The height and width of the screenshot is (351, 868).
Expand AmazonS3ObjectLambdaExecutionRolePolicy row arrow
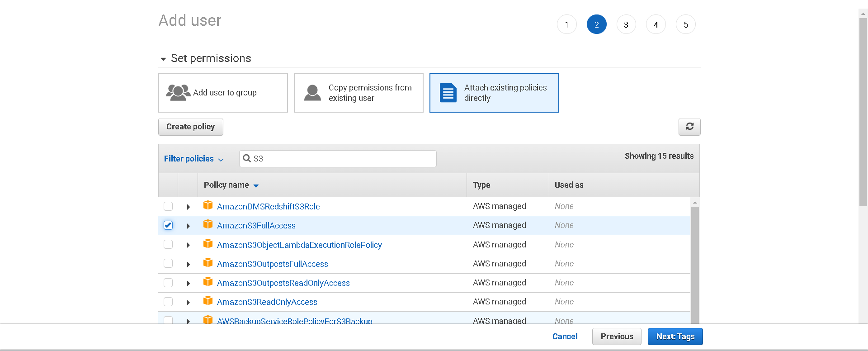[x=188, y=245]
